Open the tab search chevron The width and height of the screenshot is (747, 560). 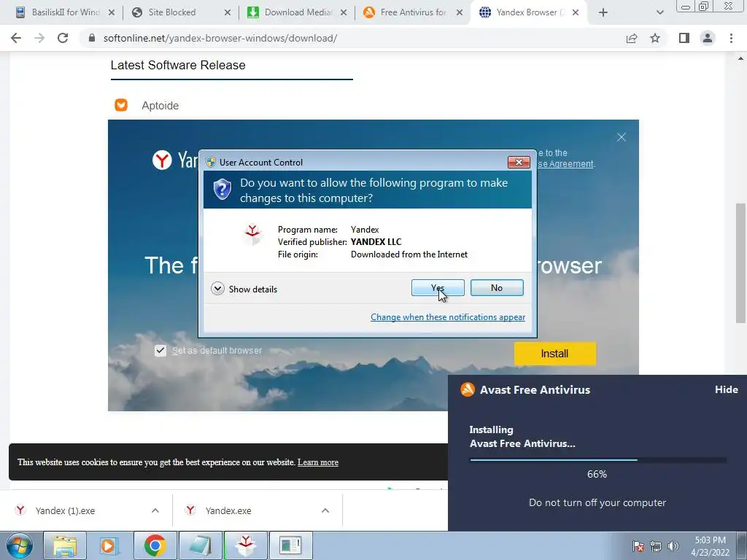click(x=659, y=12)
